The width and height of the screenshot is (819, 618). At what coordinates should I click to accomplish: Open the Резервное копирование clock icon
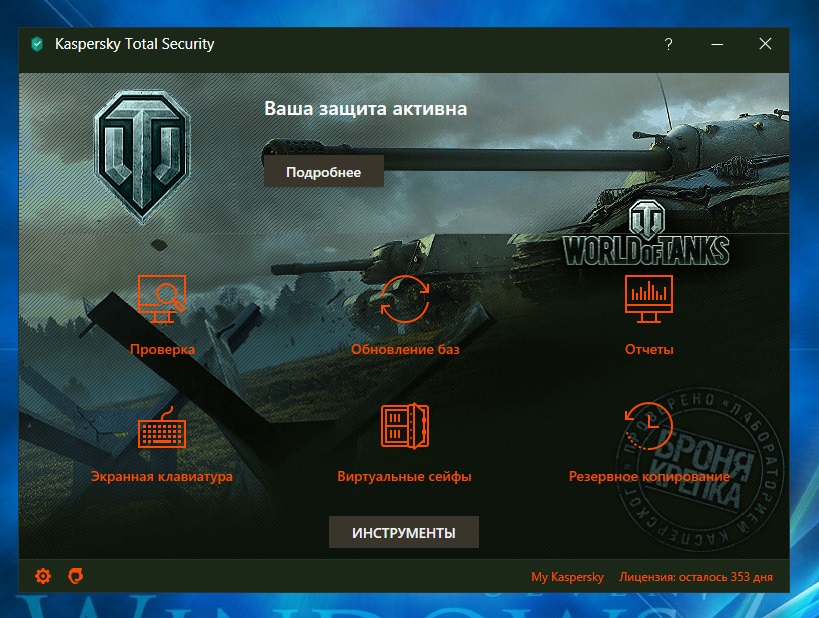coord(649,426)
